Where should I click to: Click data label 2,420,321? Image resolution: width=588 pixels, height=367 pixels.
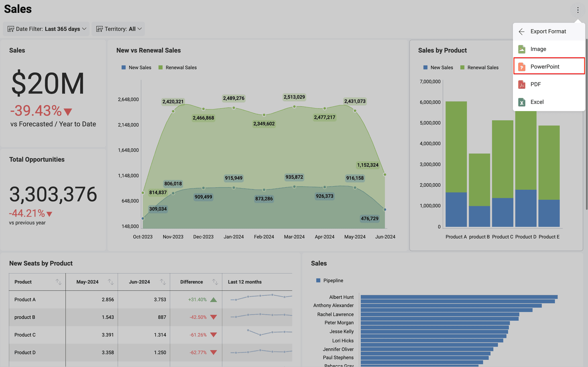(x=173, y=101)
